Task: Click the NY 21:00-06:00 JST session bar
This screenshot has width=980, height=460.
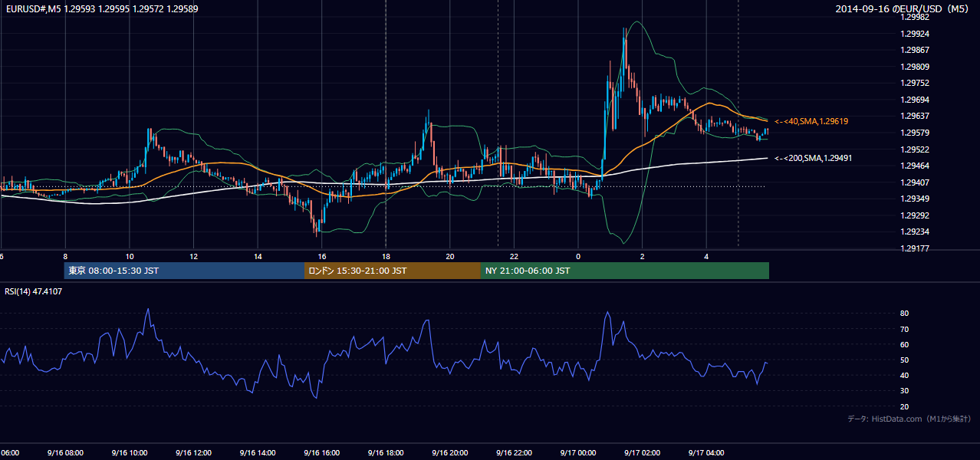Action: click(625, 271)
